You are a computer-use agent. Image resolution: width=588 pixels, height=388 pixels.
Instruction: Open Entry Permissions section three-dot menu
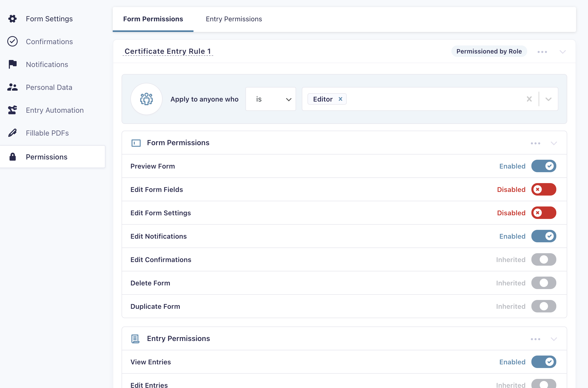coord(535,339)
